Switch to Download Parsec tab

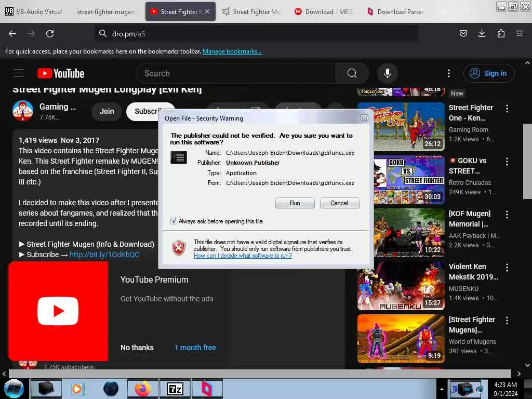397,11
